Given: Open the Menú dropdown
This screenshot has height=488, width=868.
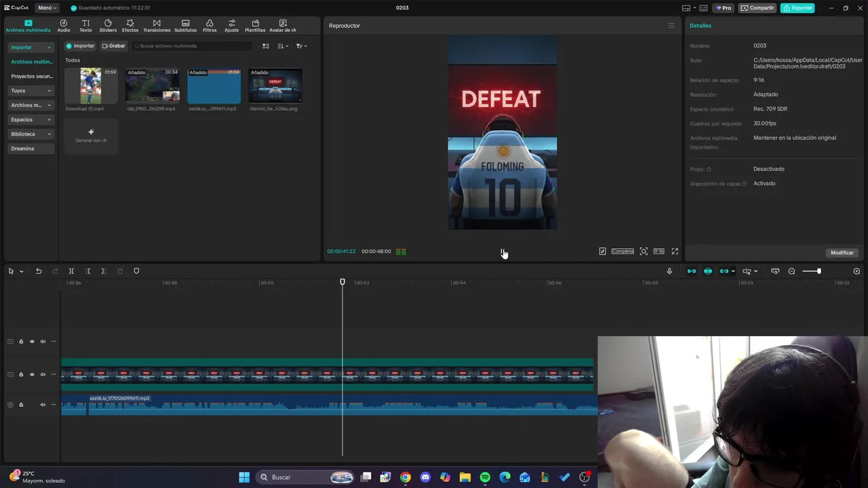Looking at the screenshot, I should pos(47,8).
